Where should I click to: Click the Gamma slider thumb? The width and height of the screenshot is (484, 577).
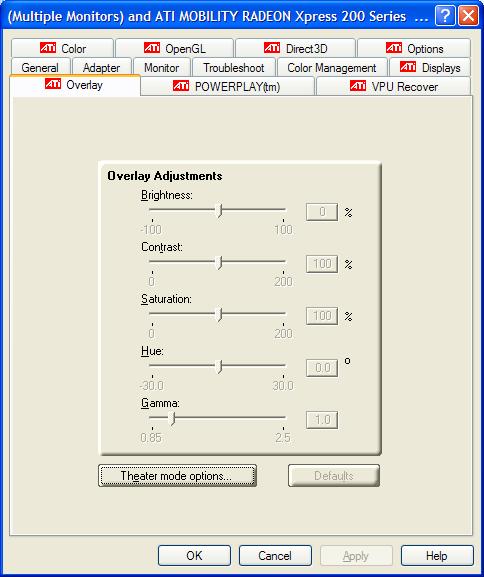[172, 418]
